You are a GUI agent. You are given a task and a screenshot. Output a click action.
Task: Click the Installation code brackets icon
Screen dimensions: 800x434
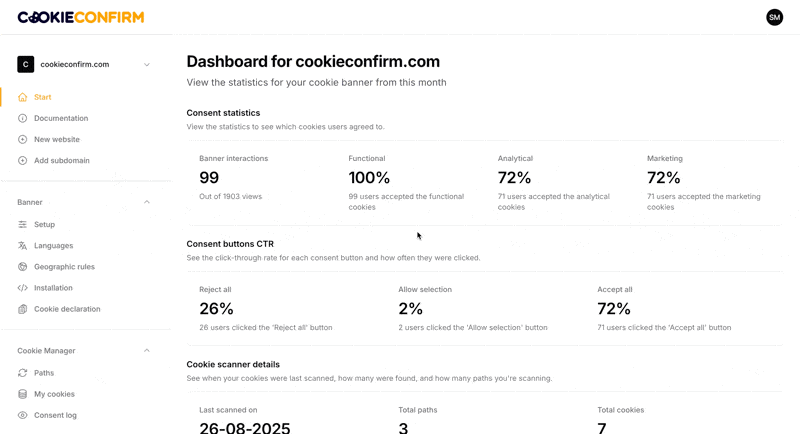[22, 288]
